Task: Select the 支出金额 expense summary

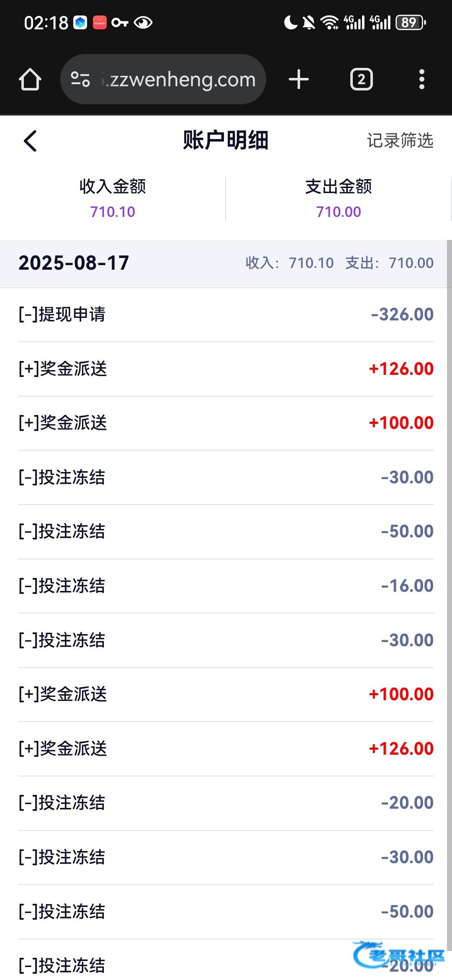Action: pos(338,199)
